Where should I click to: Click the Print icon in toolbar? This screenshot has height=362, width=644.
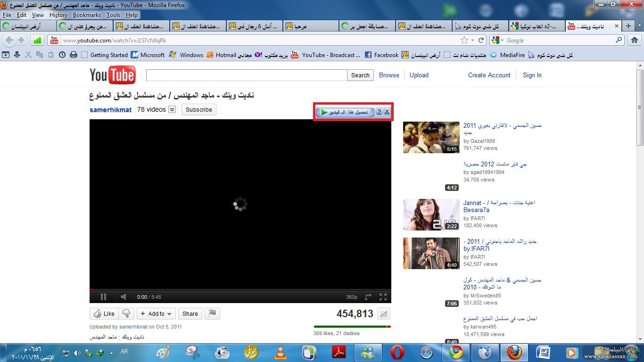(74, 55)
